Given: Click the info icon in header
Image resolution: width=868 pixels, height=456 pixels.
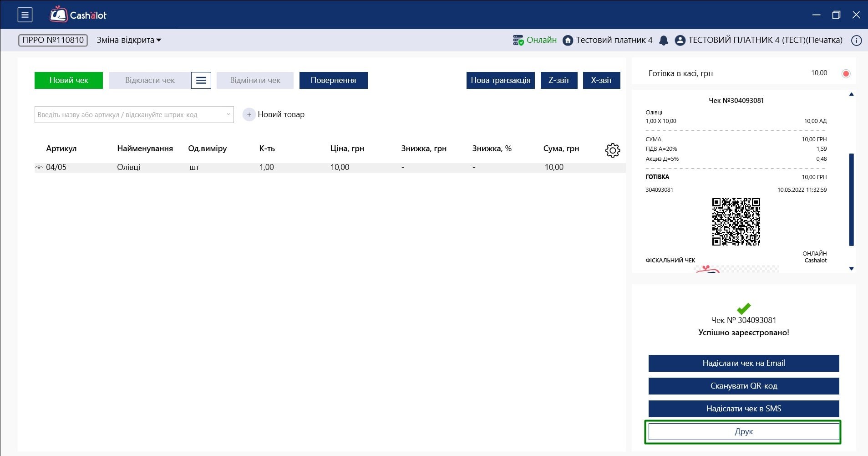Looking at the screenshot, I should coord(856,41).
